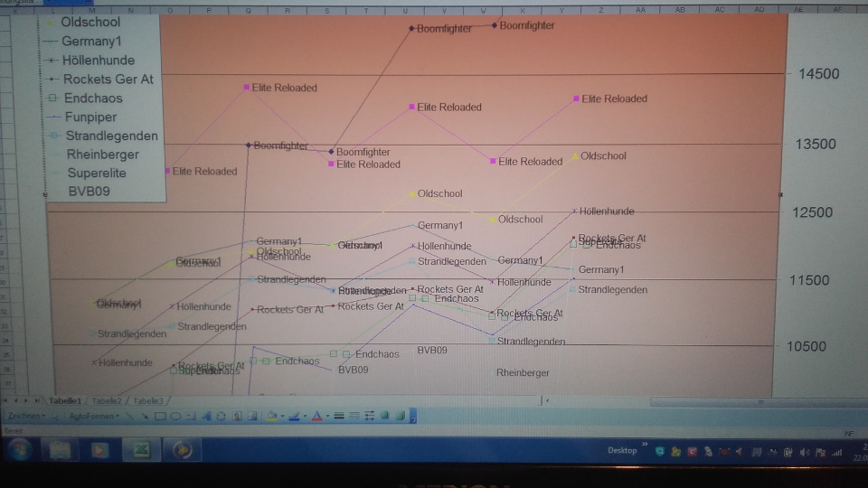Screen dimensions: 868x488
Task: Select the Oval shape tool
Action: [x=175, y=417]
